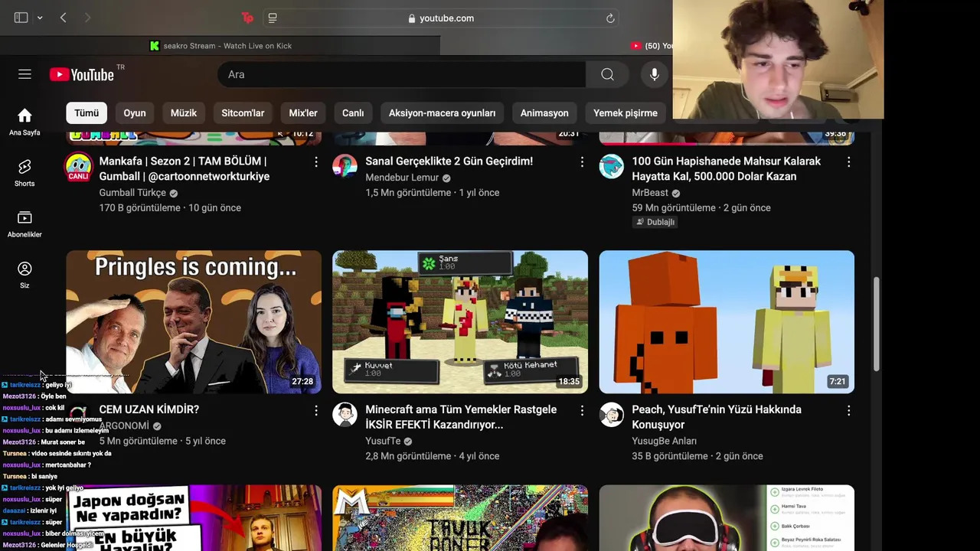This screenshot has height=551, width=980.
Task: Click Gumball Türkçe channel avatar
Action: 78,166
